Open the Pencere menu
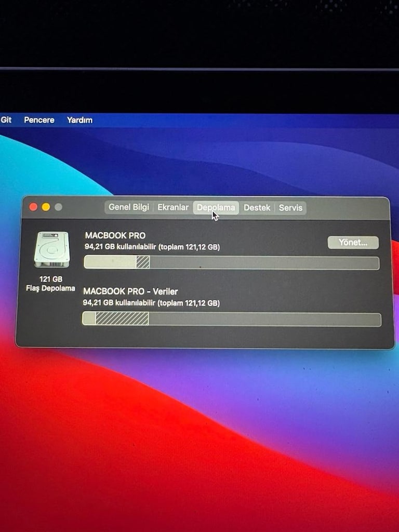 [x=39, y=120]
